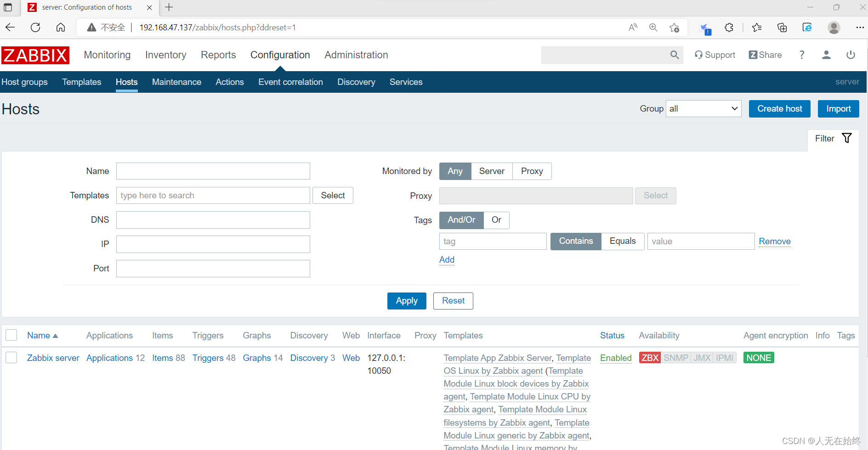Screen dimensions: 868x450
Task: Click the Zabbix logo
Action: pyautogui.click(x=35, y=55)
